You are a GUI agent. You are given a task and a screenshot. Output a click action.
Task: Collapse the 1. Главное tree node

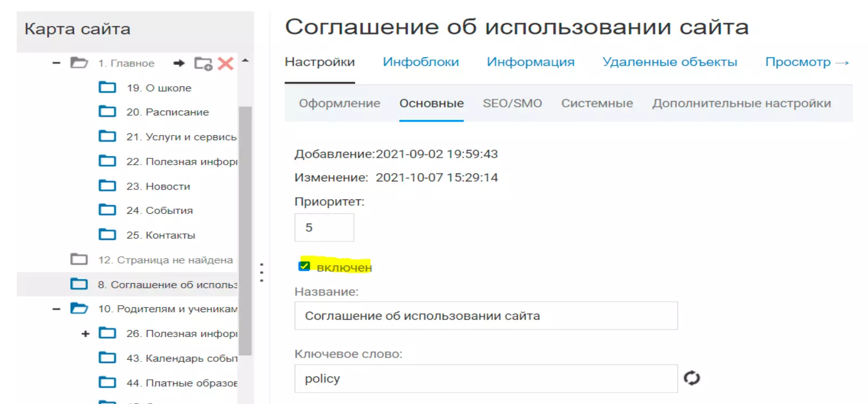(56, 63)
